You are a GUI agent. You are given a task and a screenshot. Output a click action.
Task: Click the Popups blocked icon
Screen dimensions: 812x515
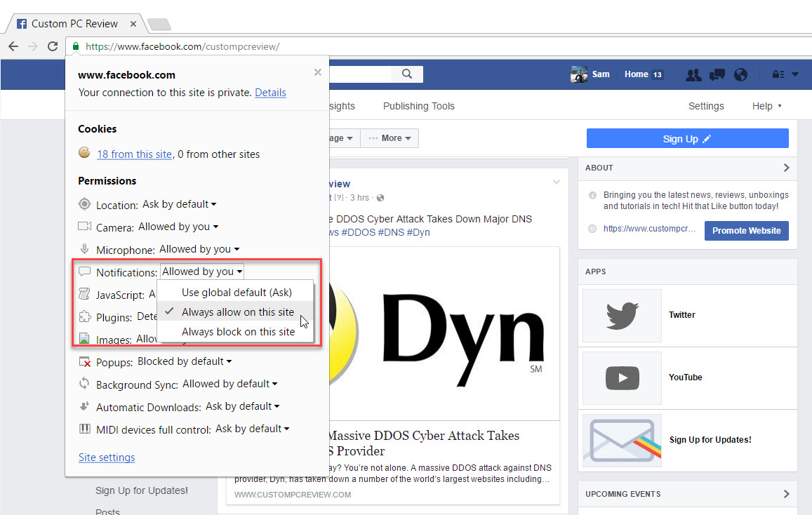pos(84,362)
